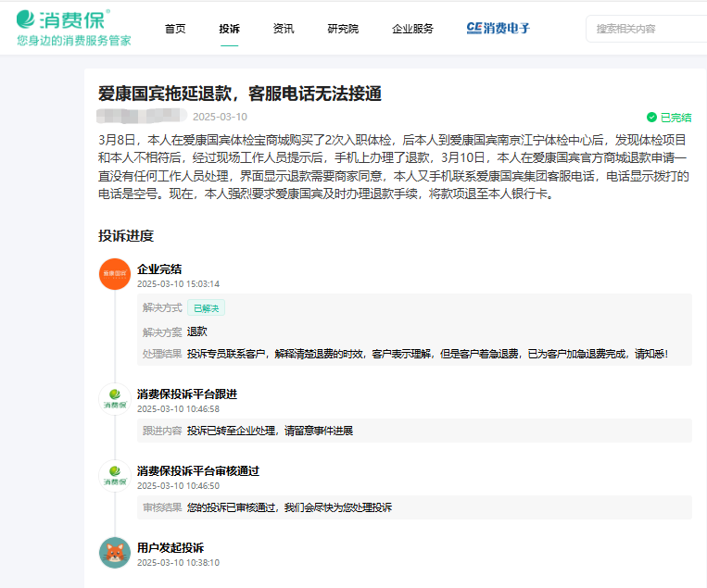707x588 pixels.
Task: Click the 企业完结 step title
Action: (x=159, y=269)
